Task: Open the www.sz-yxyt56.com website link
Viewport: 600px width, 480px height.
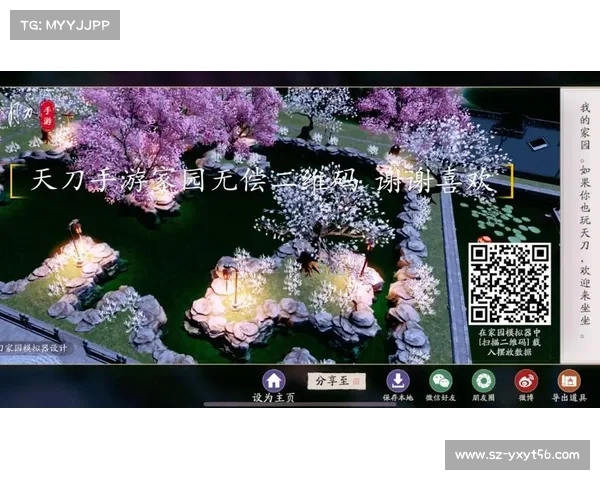Action: point(516,455)
